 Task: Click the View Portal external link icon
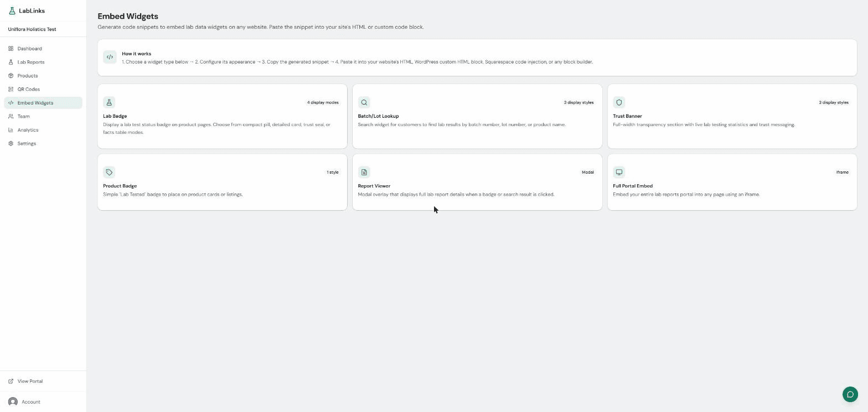click(x=11, y=381)
